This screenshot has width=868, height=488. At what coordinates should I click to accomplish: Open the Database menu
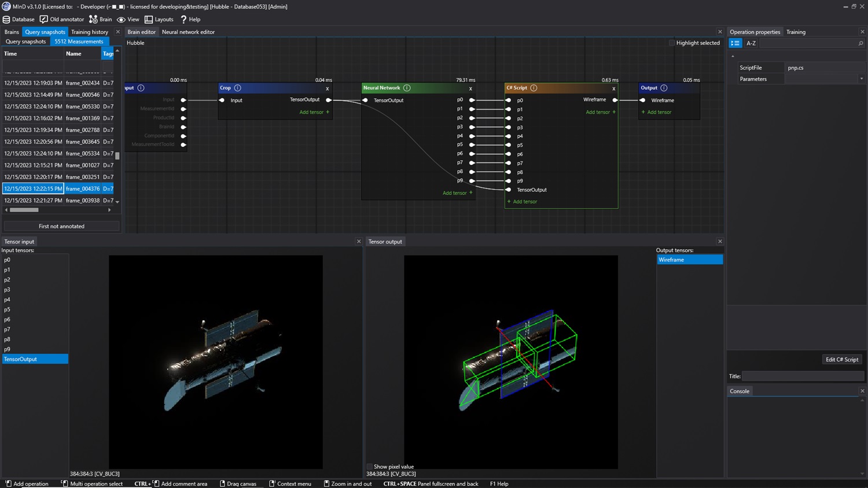[x=19, y=19]
